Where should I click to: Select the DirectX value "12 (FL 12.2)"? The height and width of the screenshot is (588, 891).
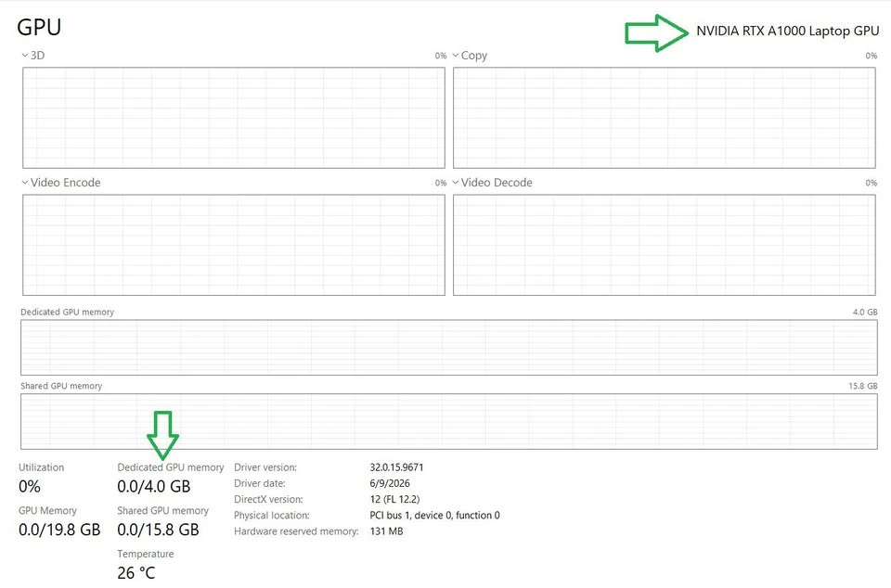click(x=394, y=499)
